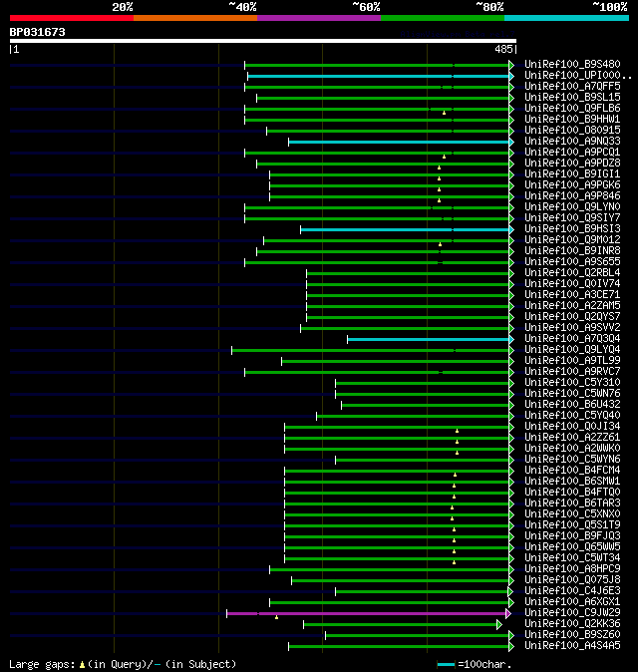Screen dimensions: 638x672
Task: Click the purple alignment bar for C9JW29
Action: tap(366, 614)
